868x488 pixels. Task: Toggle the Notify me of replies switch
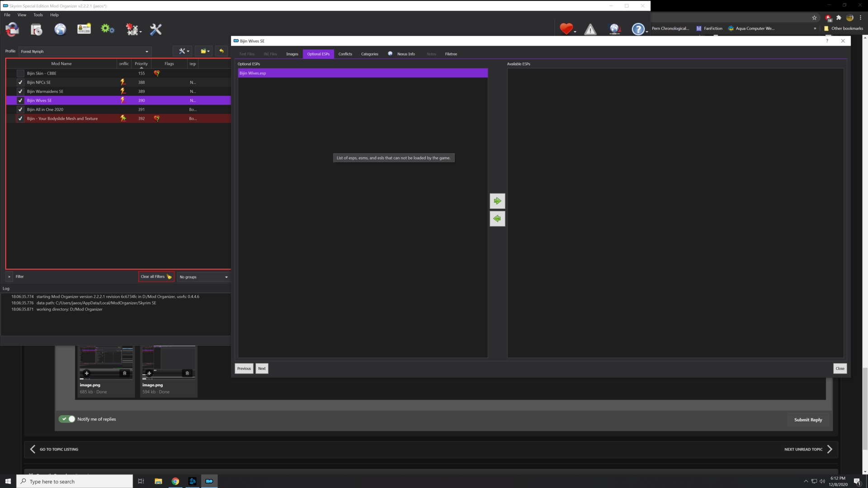point(67,419)
